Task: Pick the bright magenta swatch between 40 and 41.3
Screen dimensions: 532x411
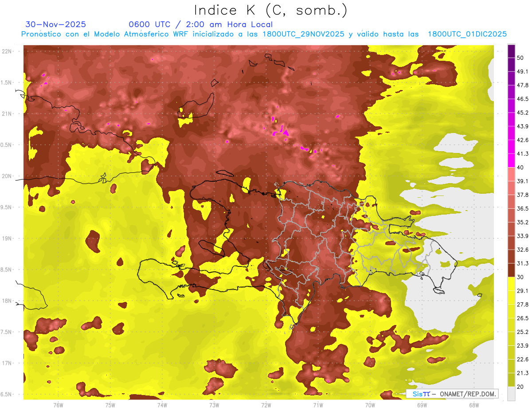Action: click(x=511, y=160)
